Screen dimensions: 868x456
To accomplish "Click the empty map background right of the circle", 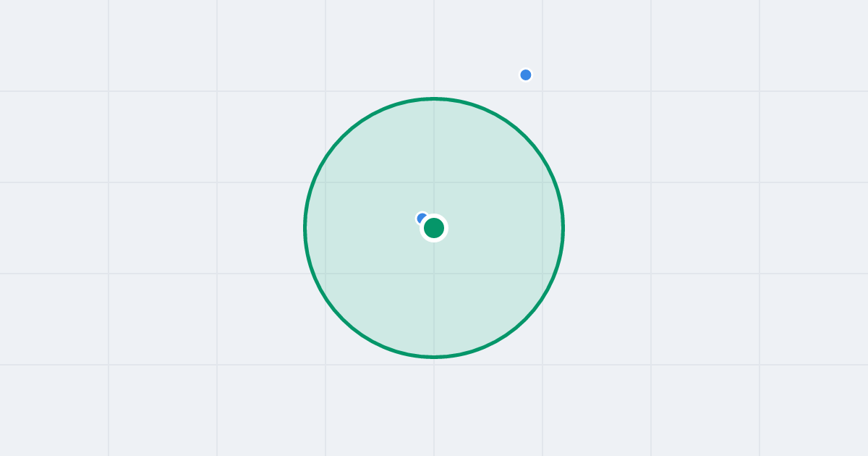I will (x=709, y=228).
